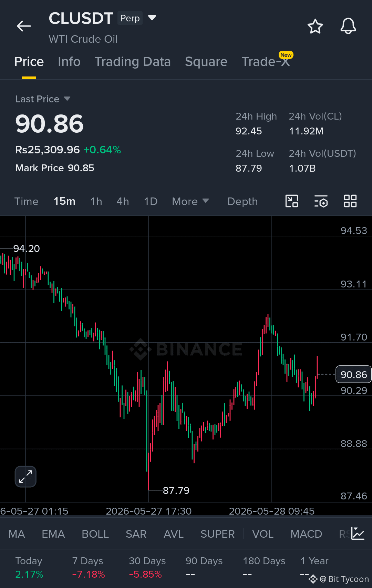Select the 1D interval
The image size is (372, 588).
pyautogui.click(x=151, y=201)
